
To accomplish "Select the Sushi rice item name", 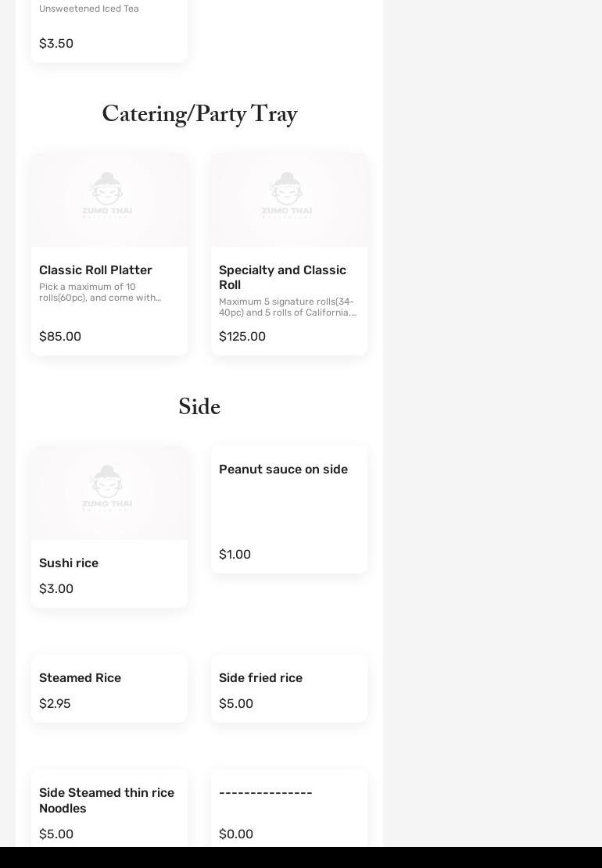I will tap(69, 563).
